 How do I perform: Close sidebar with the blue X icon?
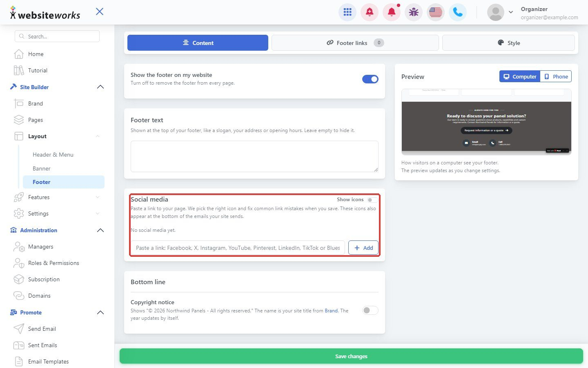pyautogui.click(x=100, y=11)
